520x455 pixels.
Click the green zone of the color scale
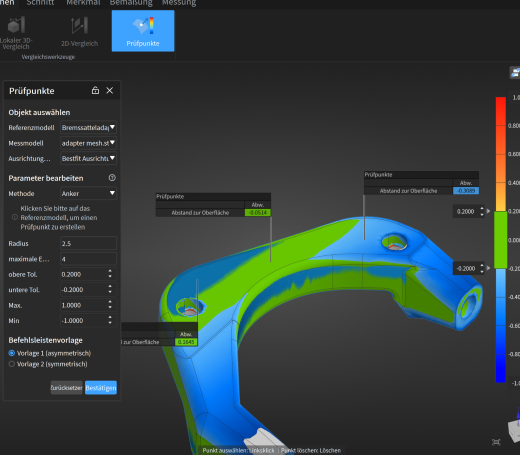pos(501,240)
